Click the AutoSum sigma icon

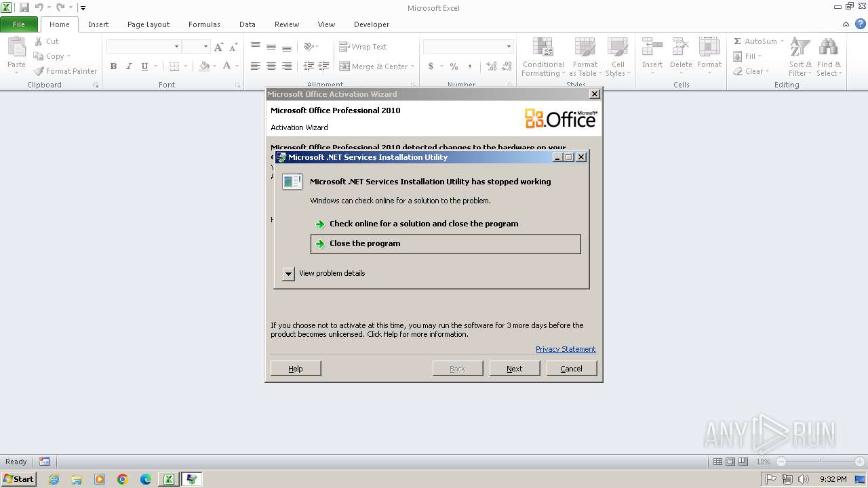coord(738,41)
